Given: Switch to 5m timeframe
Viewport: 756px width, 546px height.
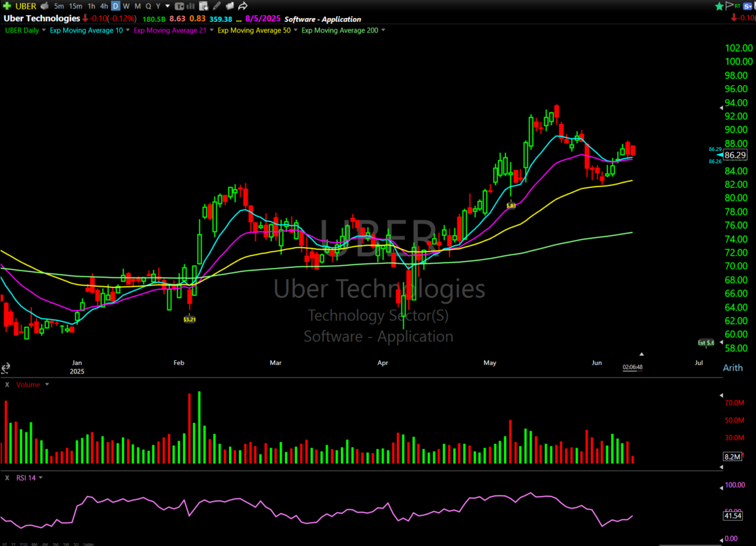Looking at the screenshot, I should [x=59, y=6].
